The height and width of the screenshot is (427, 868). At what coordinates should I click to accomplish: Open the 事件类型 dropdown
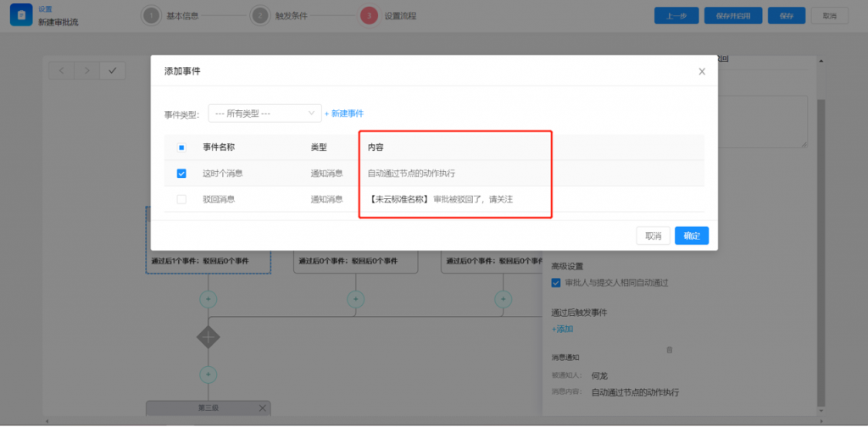coord(264,114)
